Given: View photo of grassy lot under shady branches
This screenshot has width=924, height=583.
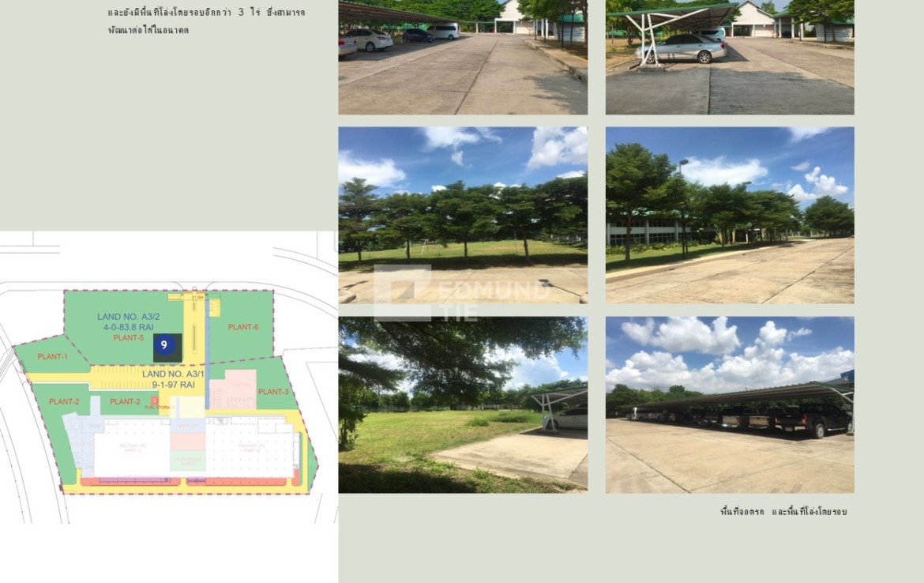Looking at the screenshot, I should (462, 405).
